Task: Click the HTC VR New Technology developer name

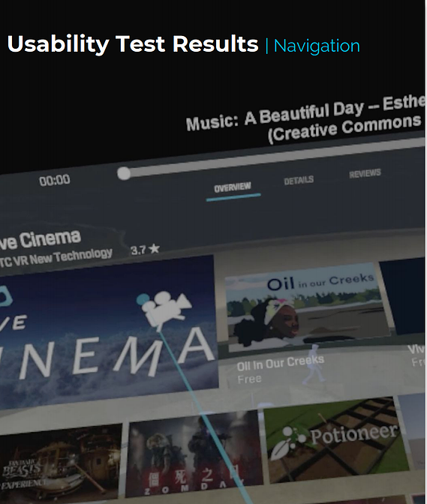Action: click(56, 257)
